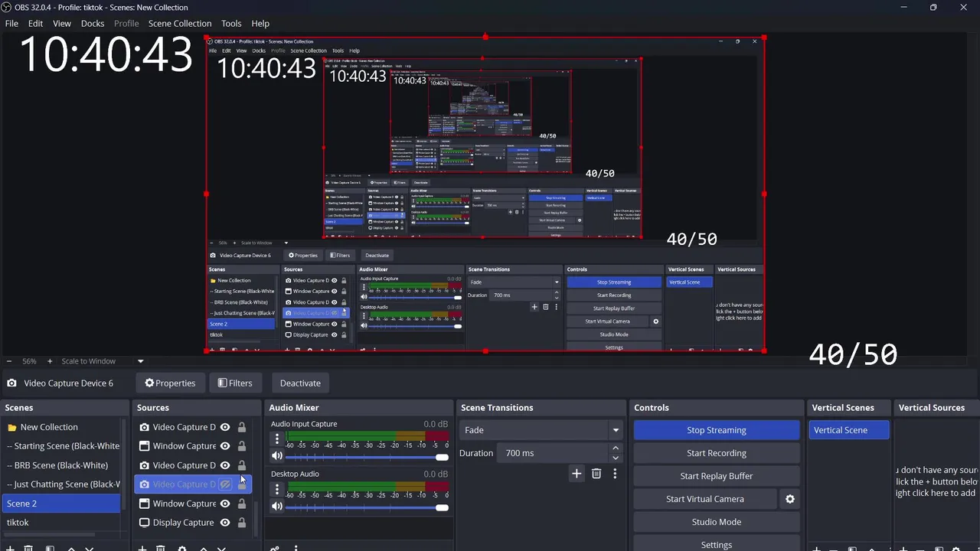Toggle eye of Window Capture above Display Capture
980x551 pixels.
[225, 504]
